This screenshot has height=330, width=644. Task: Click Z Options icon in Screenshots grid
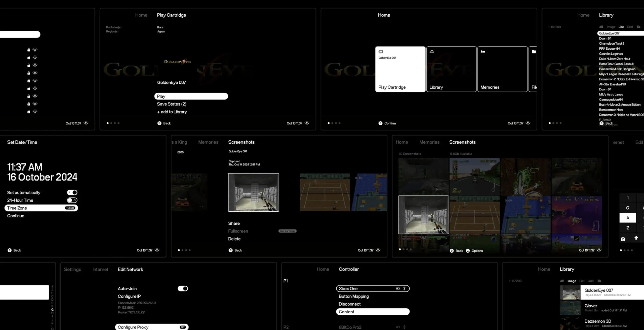coord(468,251)
